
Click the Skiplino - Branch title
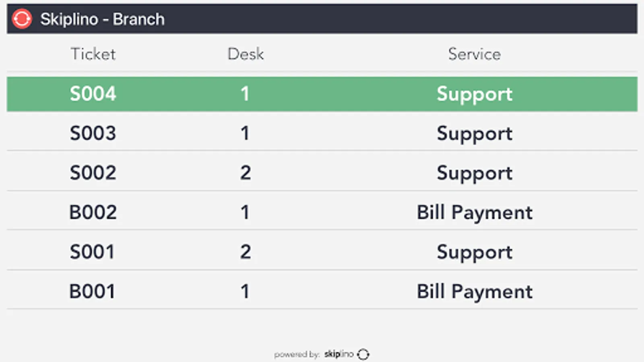pyautogui.click(x=102, y=19)
